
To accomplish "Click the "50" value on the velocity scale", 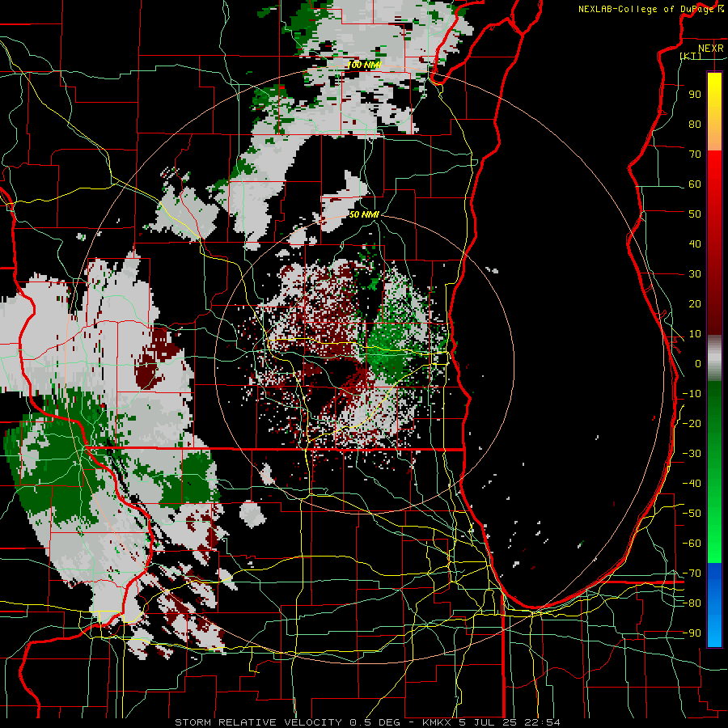I will click(695, 214).
